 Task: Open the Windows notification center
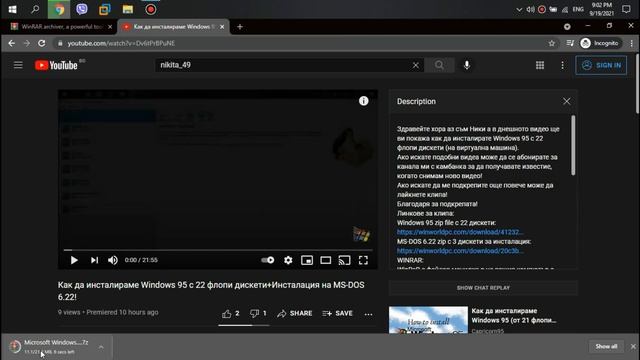pyautogui.click(x=626, y=9)
